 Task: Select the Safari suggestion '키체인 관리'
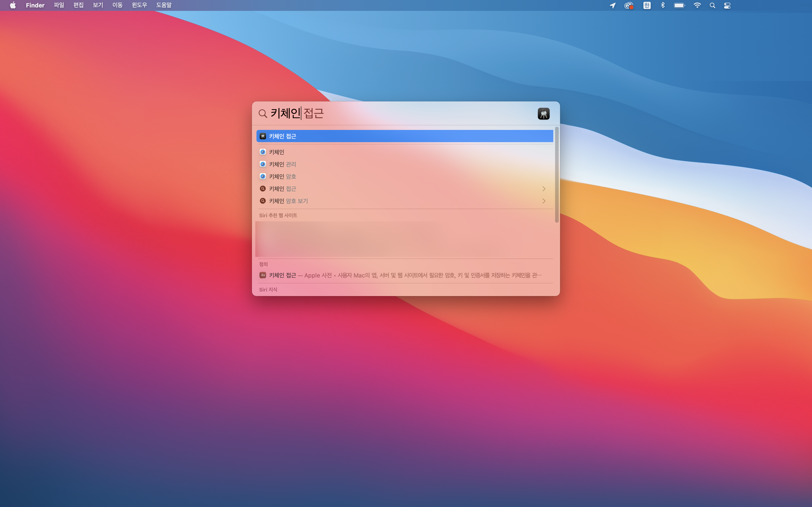(x=282, y=164)
